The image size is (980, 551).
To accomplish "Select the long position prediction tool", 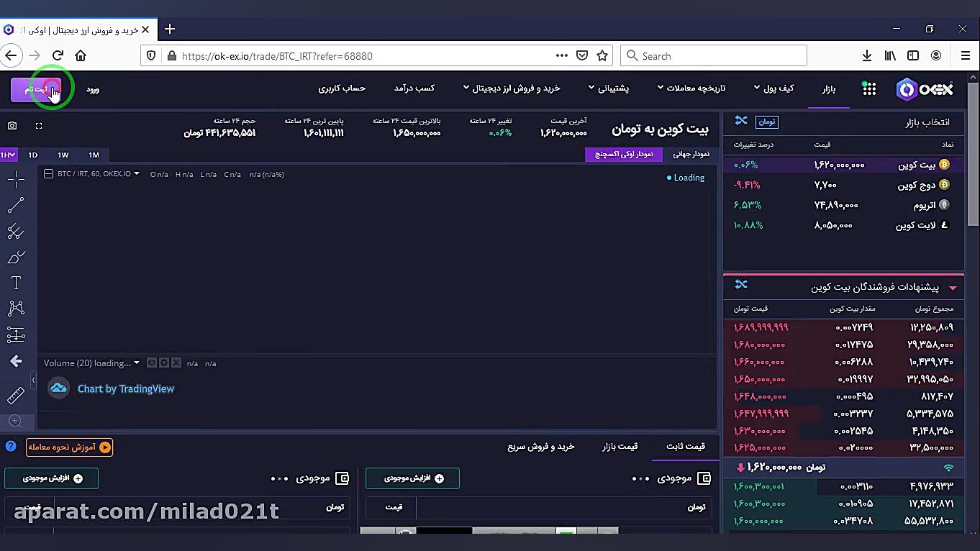I will (x=16, y=334).
